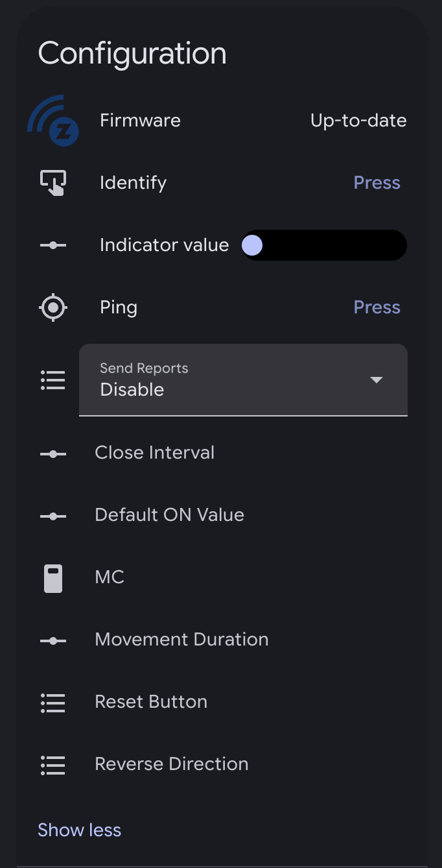
Task: Click the Identify hand-pointer icon
Action: pos(53,183)
